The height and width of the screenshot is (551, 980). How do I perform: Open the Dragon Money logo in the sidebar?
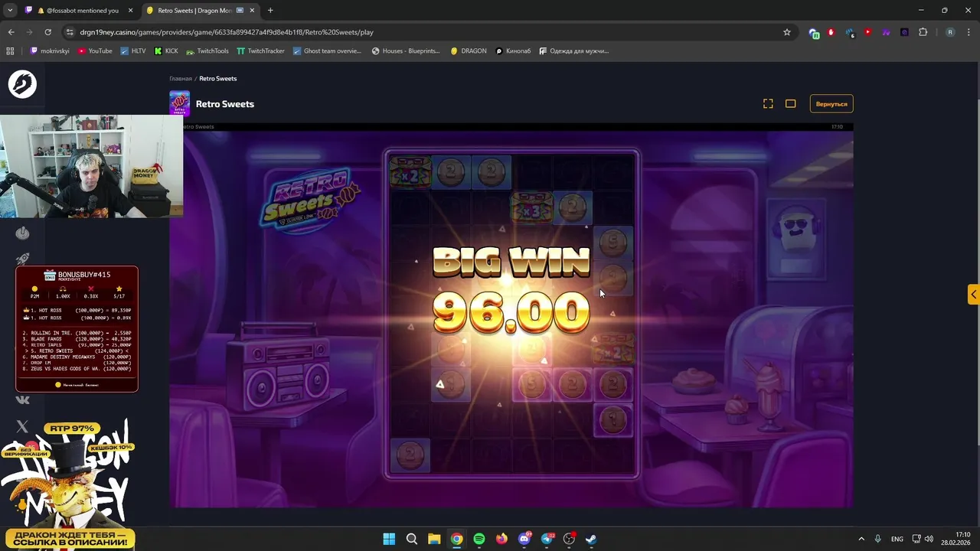(x=22, y=84)
